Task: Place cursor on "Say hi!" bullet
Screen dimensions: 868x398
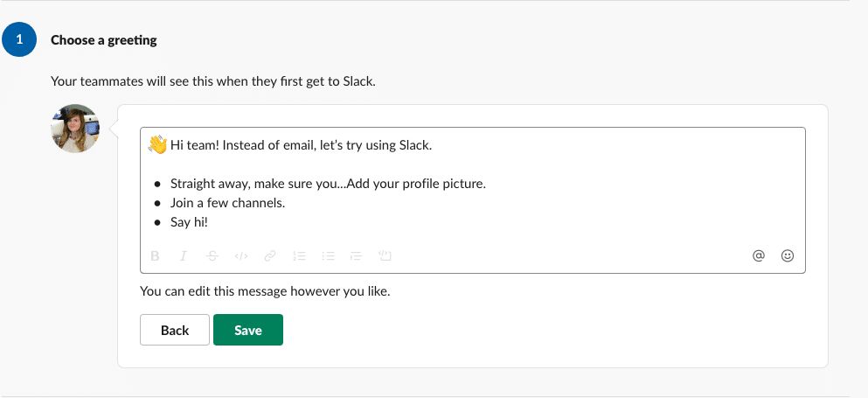Action: coord(189,222)
